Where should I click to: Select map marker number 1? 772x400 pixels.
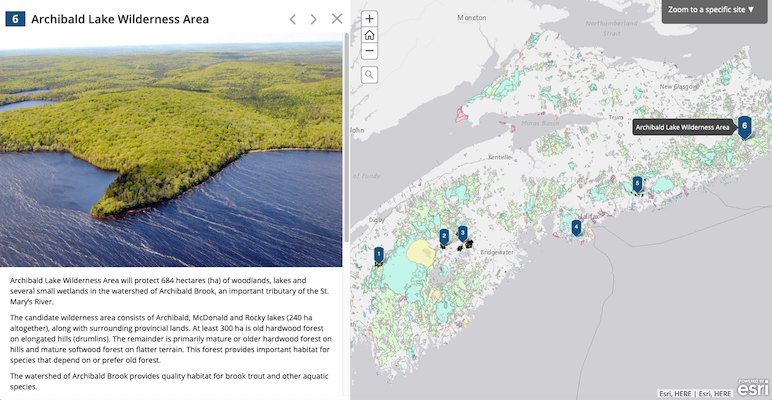[x=379, y=255]
